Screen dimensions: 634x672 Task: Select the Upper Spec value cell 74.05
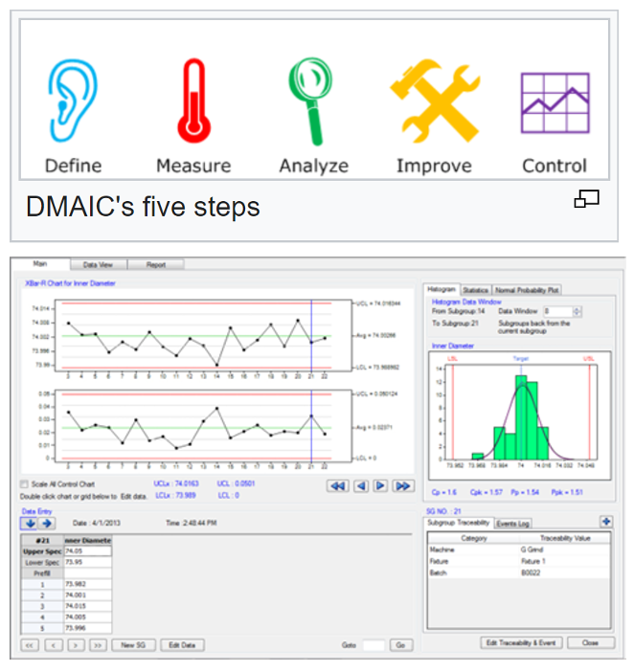(87, 552)
